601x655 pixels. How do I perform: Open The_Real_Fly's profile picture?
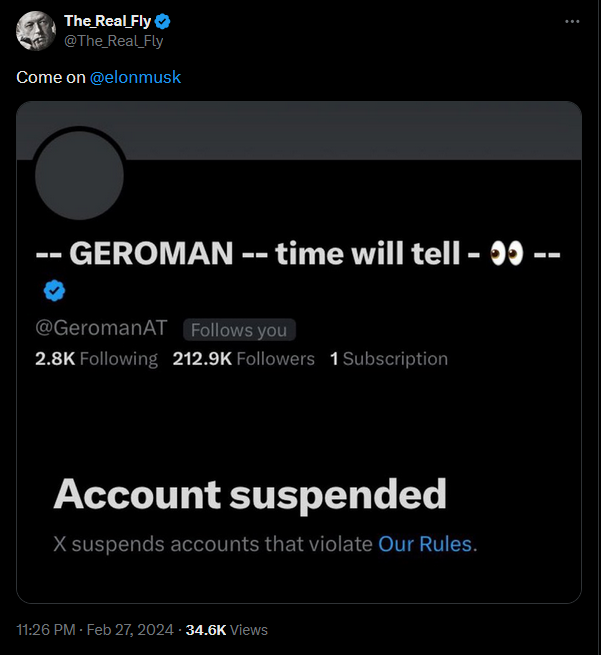(x=36, y=31)
